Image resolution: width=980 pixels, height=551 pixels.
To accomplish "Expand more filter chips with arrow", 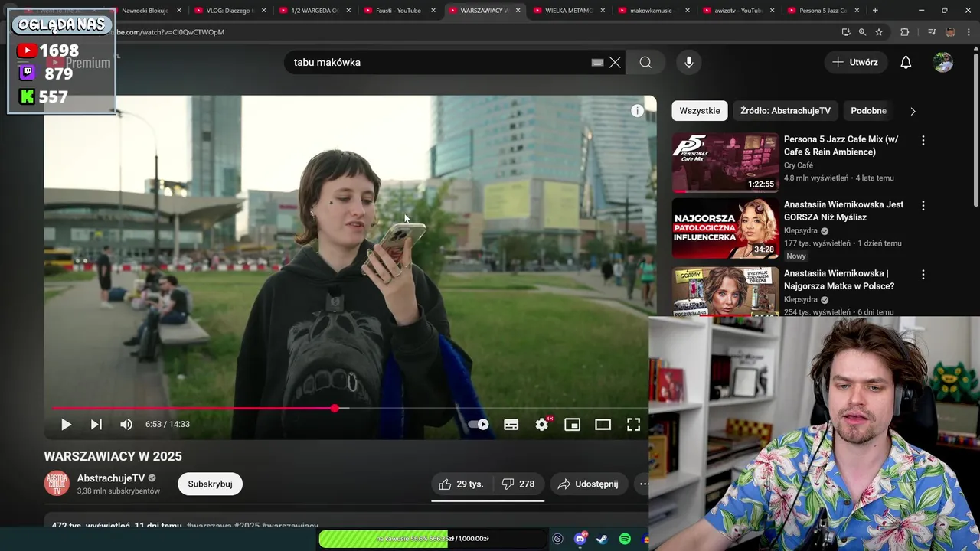I will click(x=913, y=111).
